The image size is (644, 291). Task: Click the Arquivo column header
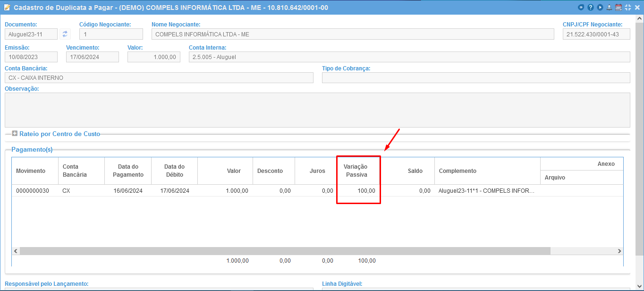582,178
